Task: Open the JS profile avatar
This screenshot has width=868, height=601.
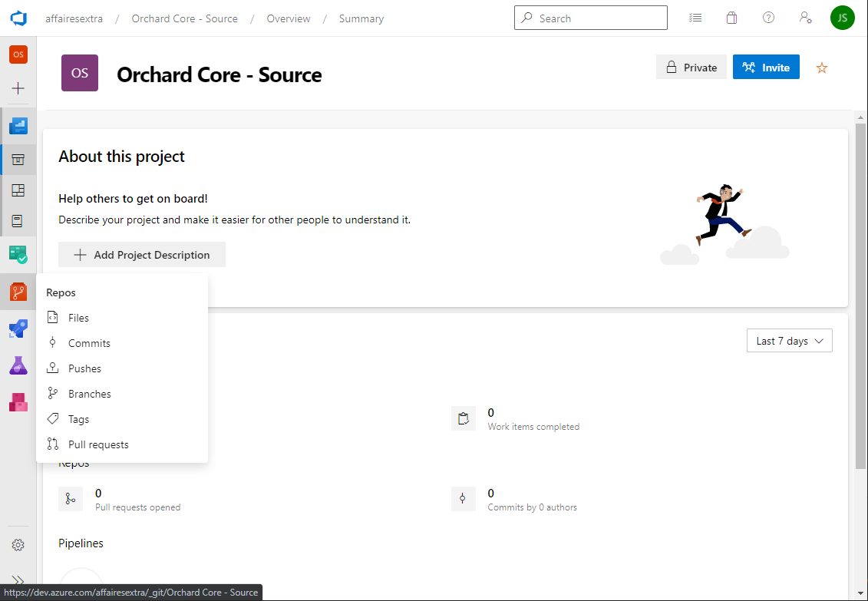Action: pyautogui.click(x=843, y=18)
